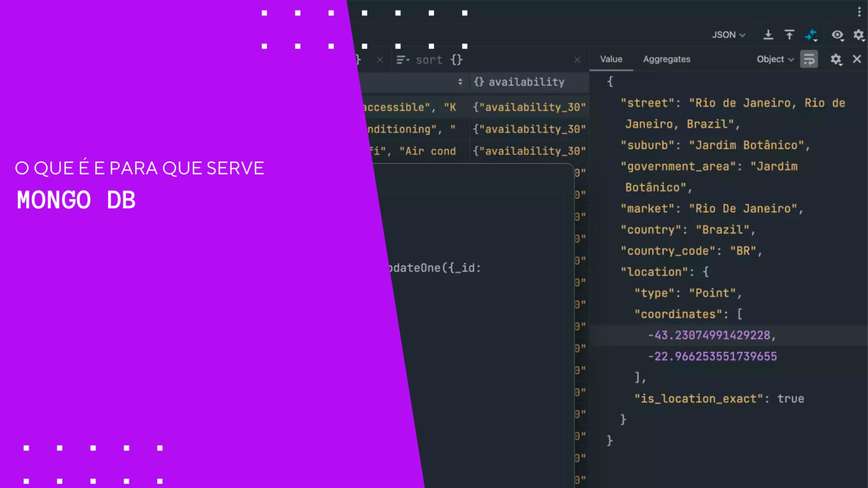Click the braces icon in availability header
Image resolution: width=868 pixels, height=488 pixels.
(x=479, y=82)
